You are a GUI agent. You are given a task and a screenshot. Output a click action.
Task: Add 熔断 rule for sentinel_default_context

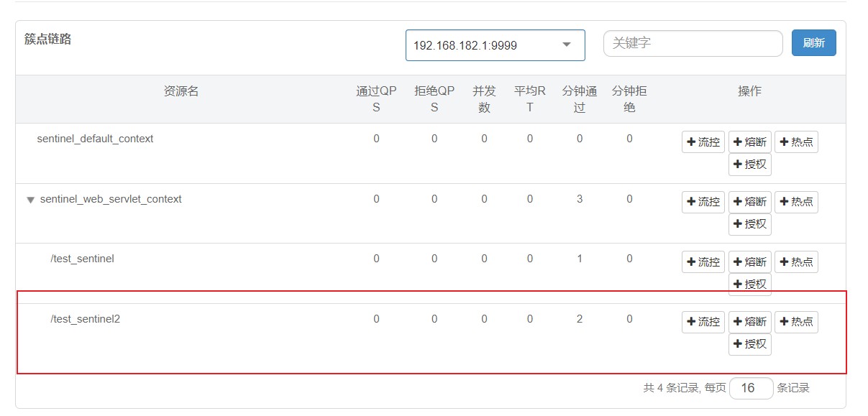point(749,142)
